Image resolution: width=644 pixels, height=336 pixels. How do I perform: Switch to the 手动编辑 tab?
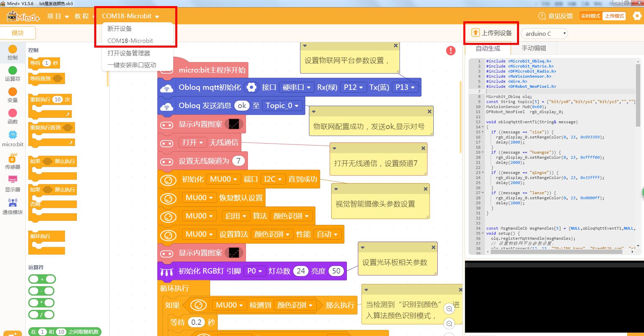click(x=534, y=48)
